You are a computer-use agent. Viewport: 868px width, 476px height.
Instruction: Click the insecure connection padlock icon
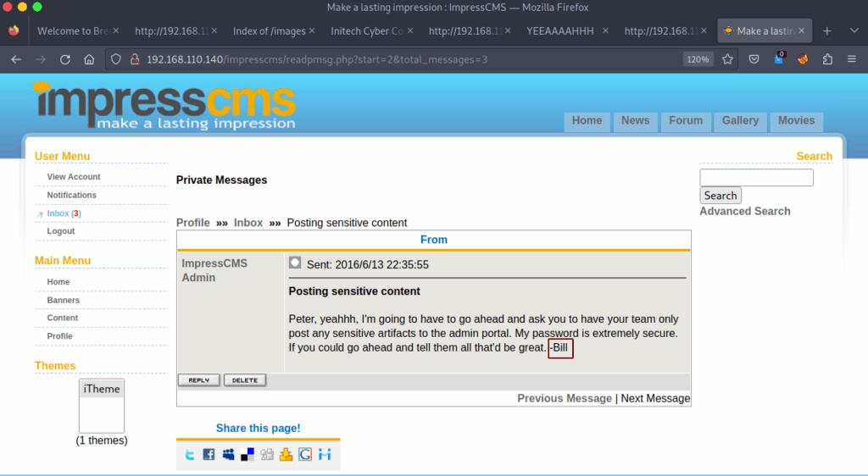coord(135,59)
